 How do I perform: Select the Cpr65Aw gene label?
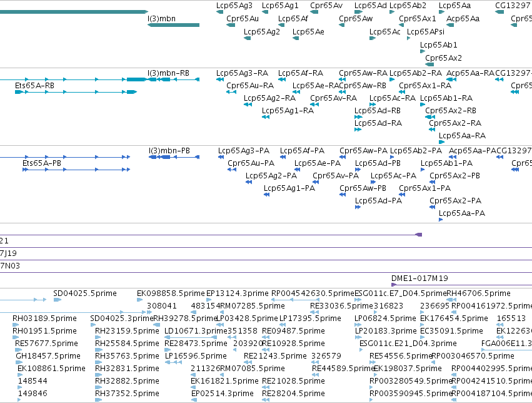pos(356,19)
